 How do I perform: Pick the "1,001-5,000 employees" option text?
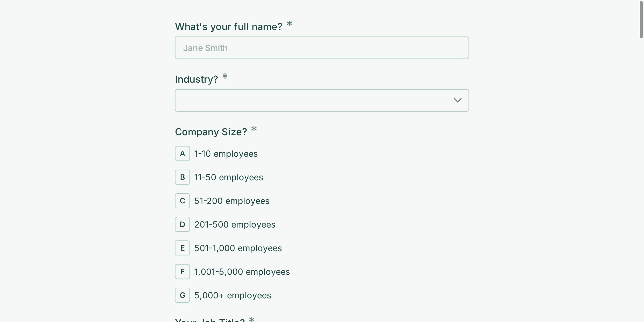(242, 272)
